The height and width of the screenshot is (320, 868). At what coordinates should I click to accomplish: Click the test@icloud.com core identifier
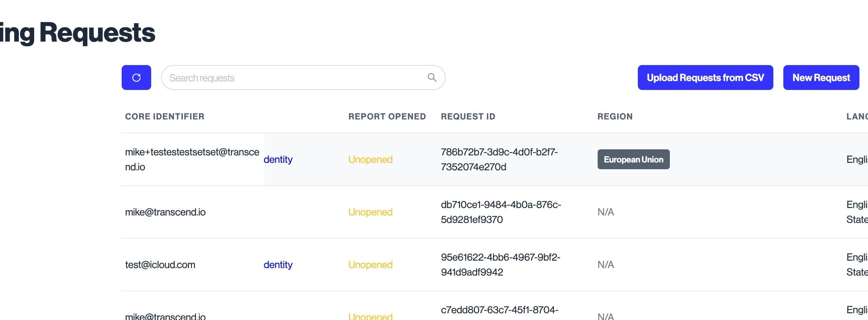(160, 265)
